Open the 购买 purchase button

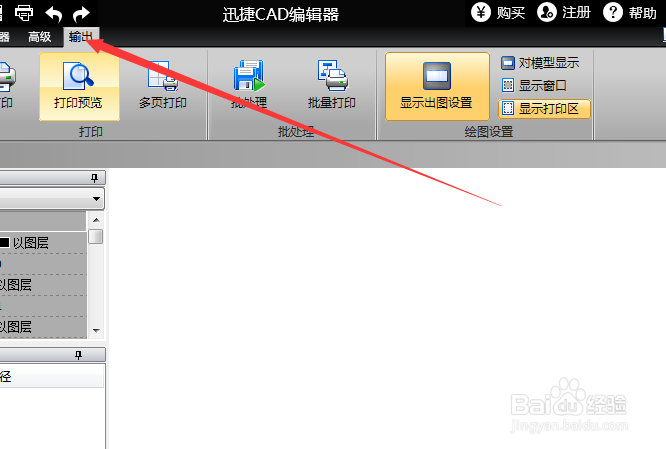tap(499, 13)
